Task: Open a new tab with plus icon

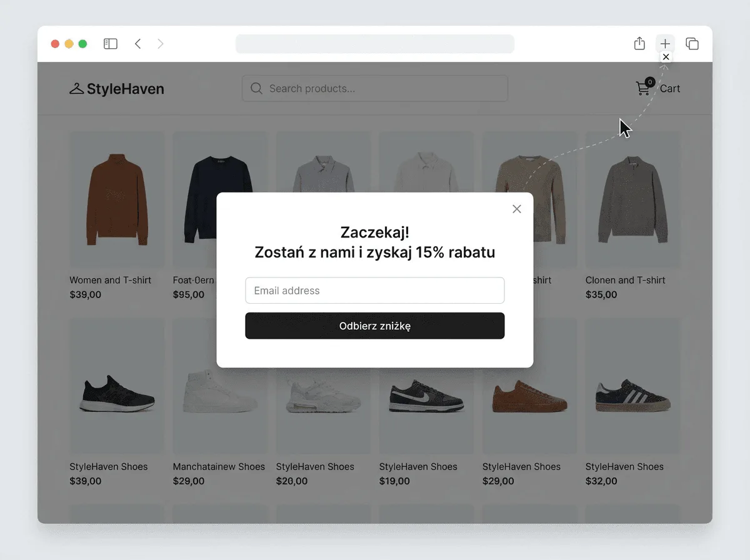Action: (665, 44)
